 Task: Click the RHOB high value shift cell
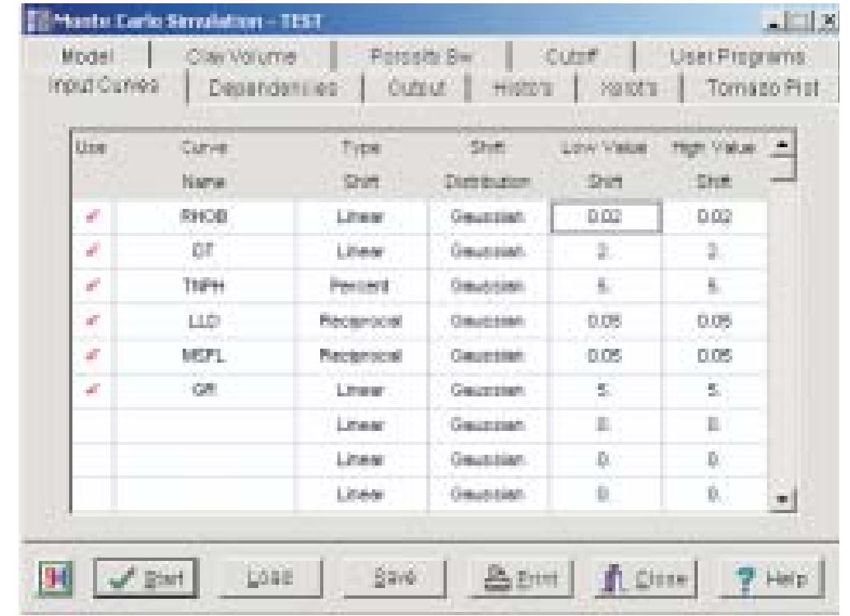coord(714,217)
